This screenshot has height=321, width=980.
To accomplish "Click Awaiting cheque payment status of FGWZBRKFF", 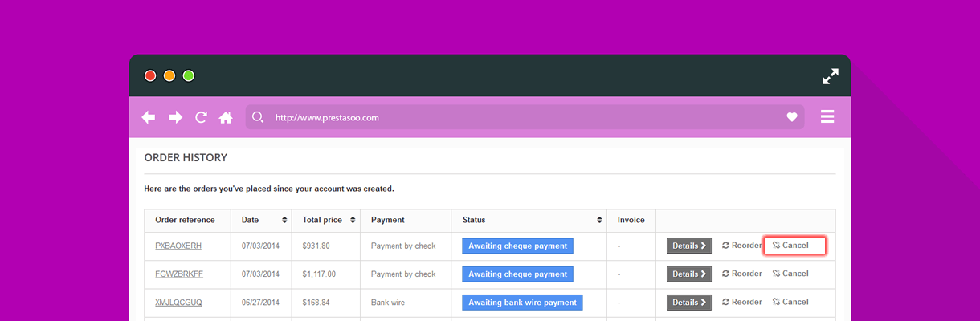I will tap(517, 274).
